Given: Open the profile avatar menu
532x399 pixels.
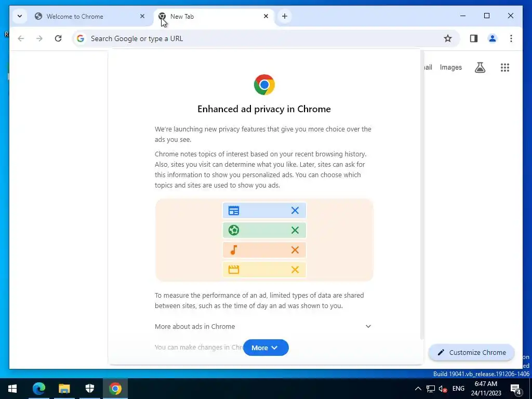Looking at the screenshot, I should 493,38.
